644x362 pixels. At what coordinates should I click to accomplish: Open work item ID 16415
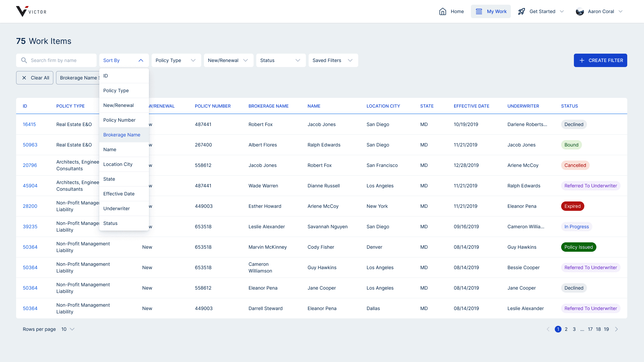pos(29,124)
